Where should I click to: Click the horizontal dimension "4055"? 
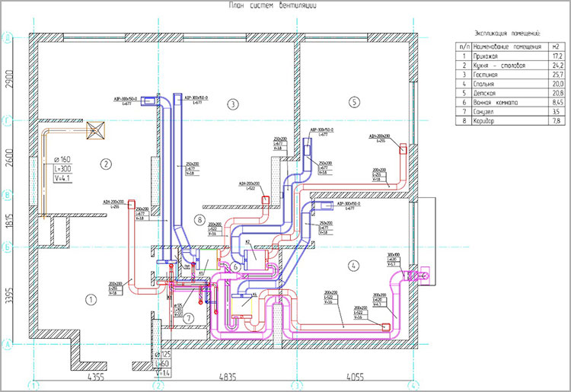tap(355, 376)
